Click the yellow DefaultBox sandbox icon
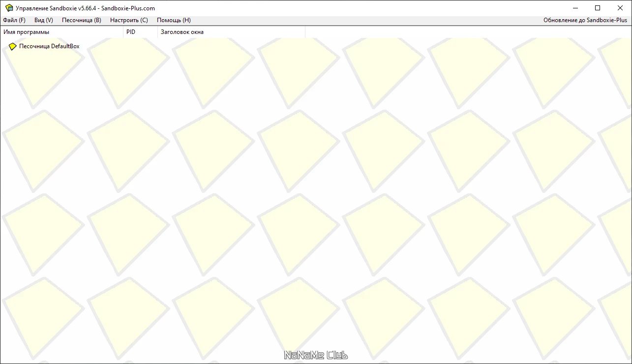The width and height of the screenshot is (632, 364). click(x=13, y=46)
